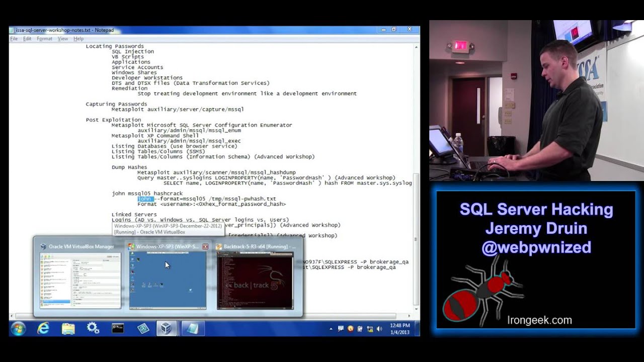Viewport: 644px width, 362px height.
Task: Click the speaker volume tray icon
Action: click(x=379, y=329)
